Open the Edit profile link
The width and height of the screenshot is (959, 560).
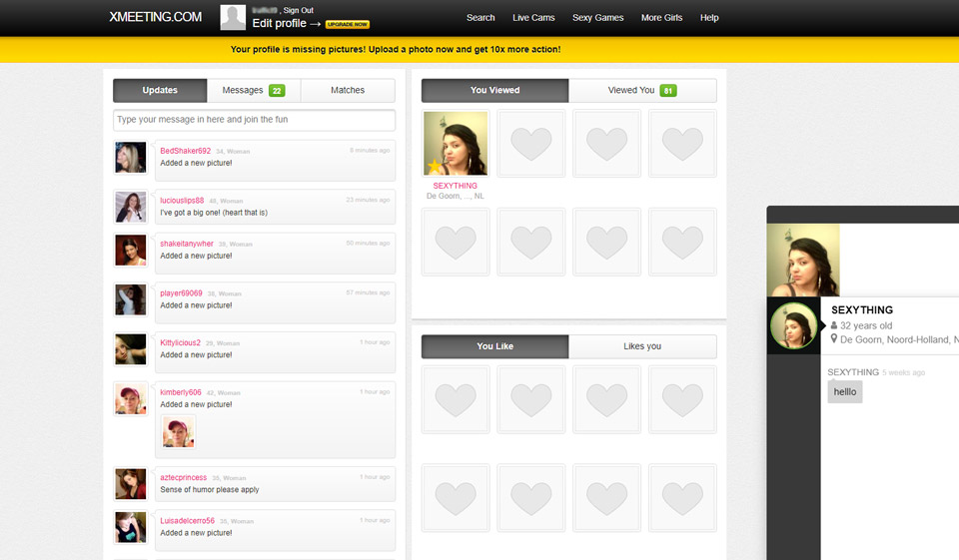[x=279, y=23]
